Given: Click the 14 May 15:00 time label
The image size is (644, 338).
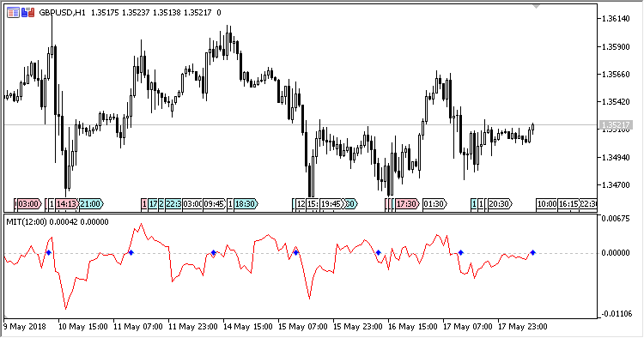Looking at the screenshot, I should click(x=248, y=327).
